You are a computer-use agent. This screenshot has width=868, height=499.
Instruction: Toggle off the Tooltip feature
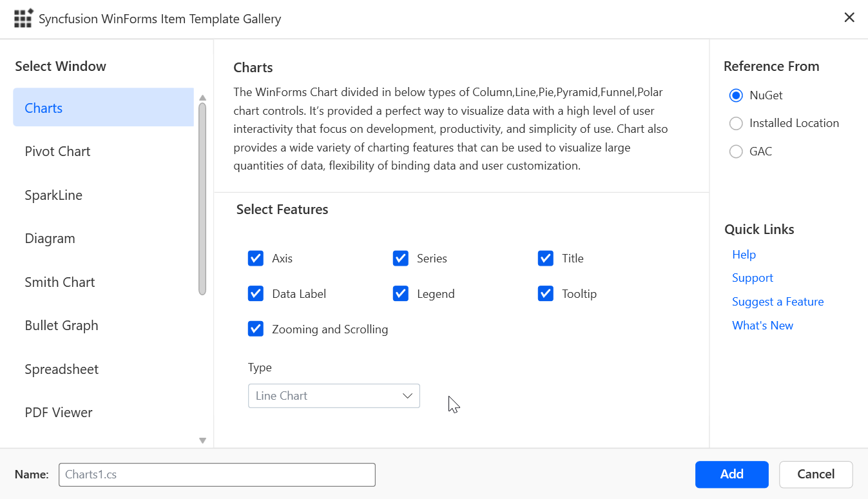click(x=546, y=293)
